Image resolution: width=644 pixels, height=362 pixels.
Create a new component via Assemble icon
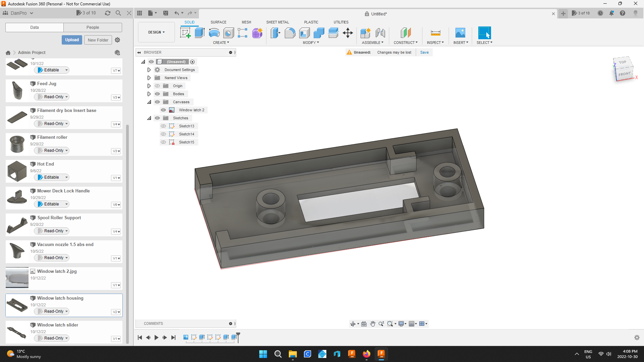[366, 33]
